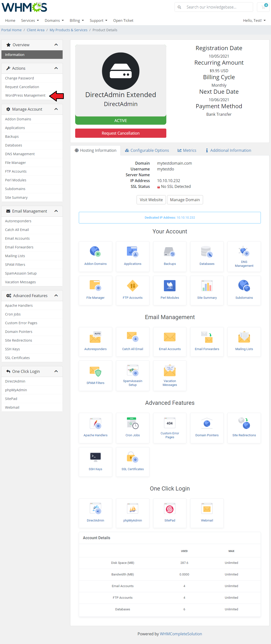Open the Applications icon tile
The width and height of the screenshot is (271, 644).
[132, 256]
